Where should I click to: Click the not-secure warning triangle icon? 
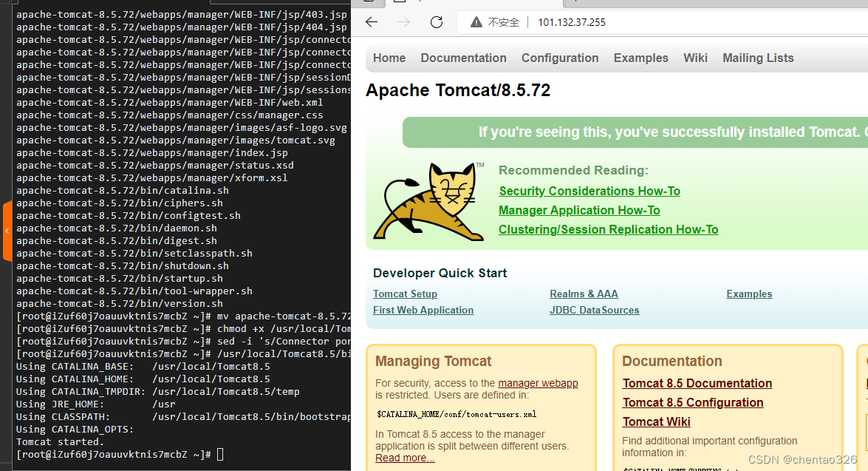[x=476, y=22]
